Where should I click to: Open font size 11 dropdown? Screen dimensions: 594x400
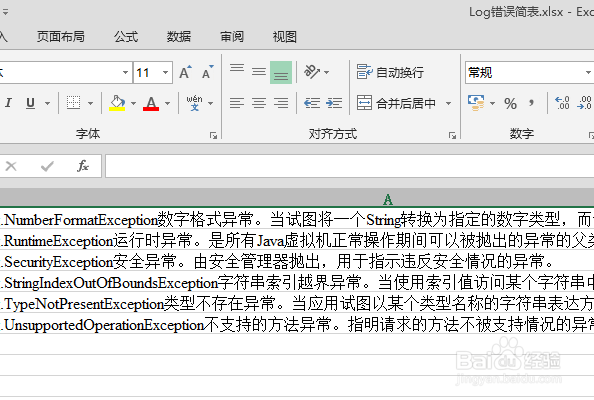166,72
